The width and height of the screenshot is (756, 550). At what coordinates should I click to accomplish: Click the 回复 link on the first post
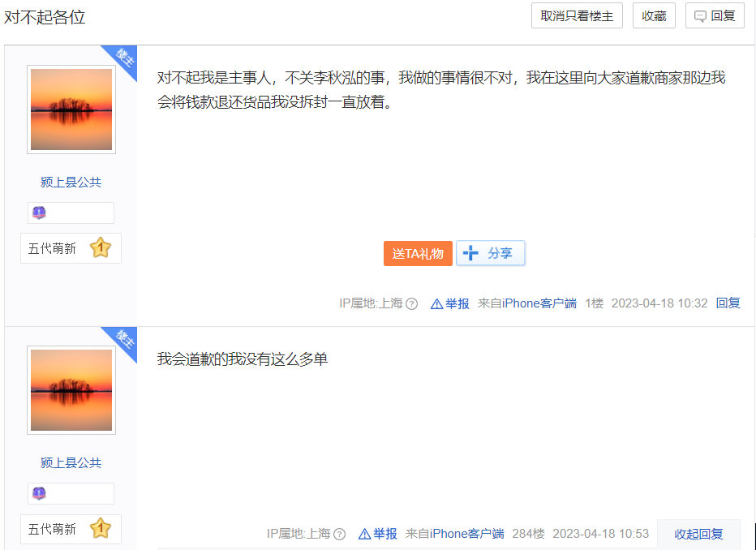(x=728, y=303)
